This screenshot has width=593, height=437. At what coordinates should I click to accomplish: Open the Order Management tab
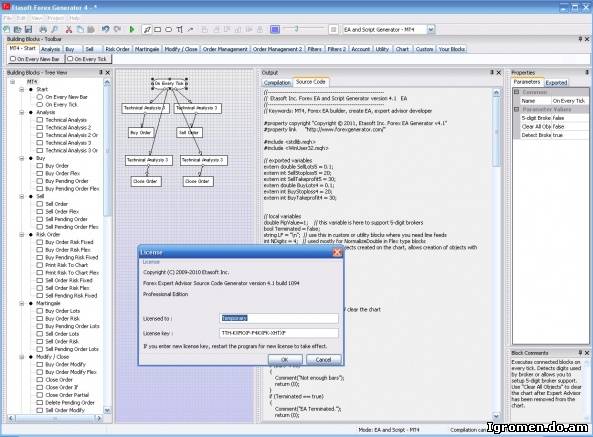pos(225,49)
